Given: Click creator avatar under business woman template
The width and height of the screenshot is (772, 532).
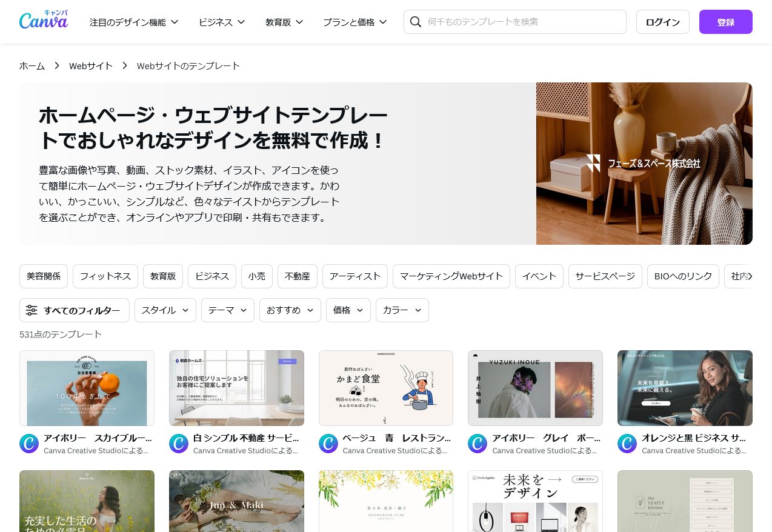Looking at the screenshot, I should point(627,444).
